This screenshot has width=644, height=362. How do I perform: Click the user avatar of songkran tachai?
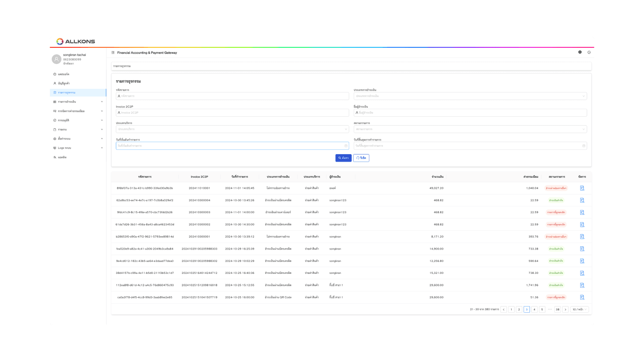56,59
